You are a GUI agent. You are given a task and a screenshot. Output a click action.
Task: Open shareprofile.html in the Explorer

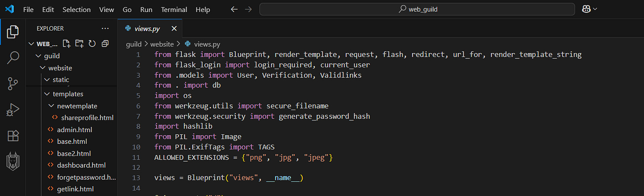coord(87,118)
